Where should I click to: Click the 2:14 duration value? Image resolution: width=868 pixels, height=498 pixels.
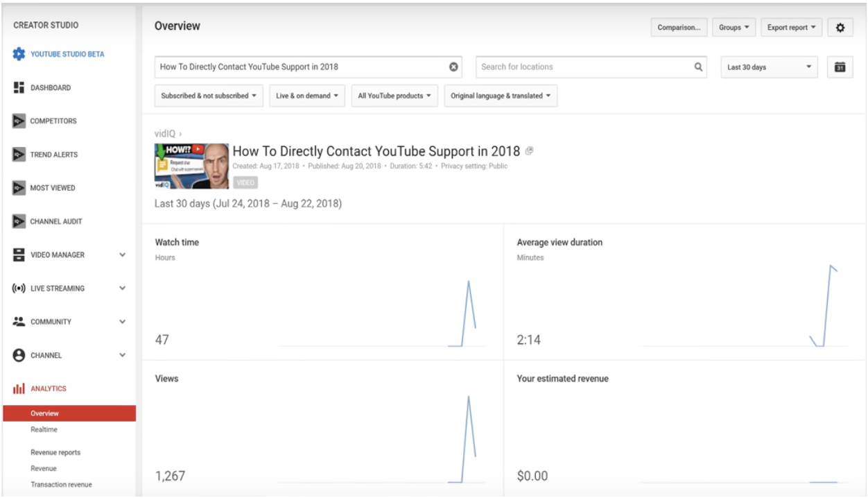pyautogui.click(x=529, y=340)
